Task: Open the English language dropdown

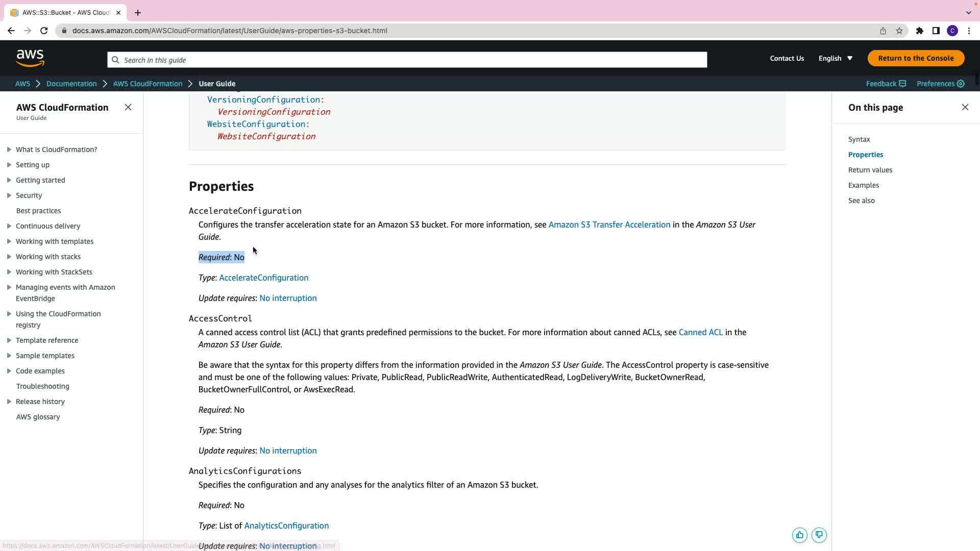Action: [x=835, y=58]
